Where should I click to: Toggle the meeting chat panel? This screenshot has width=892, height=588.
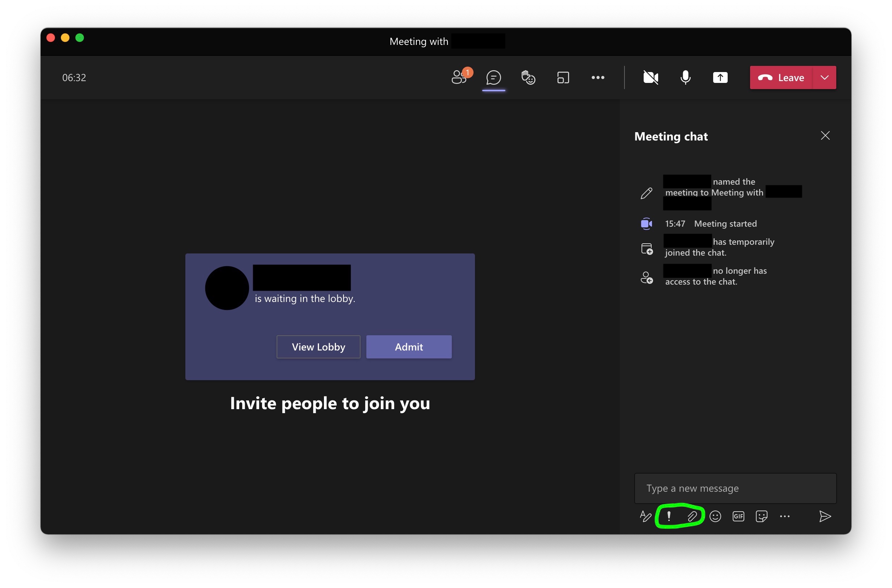(493, 77)
